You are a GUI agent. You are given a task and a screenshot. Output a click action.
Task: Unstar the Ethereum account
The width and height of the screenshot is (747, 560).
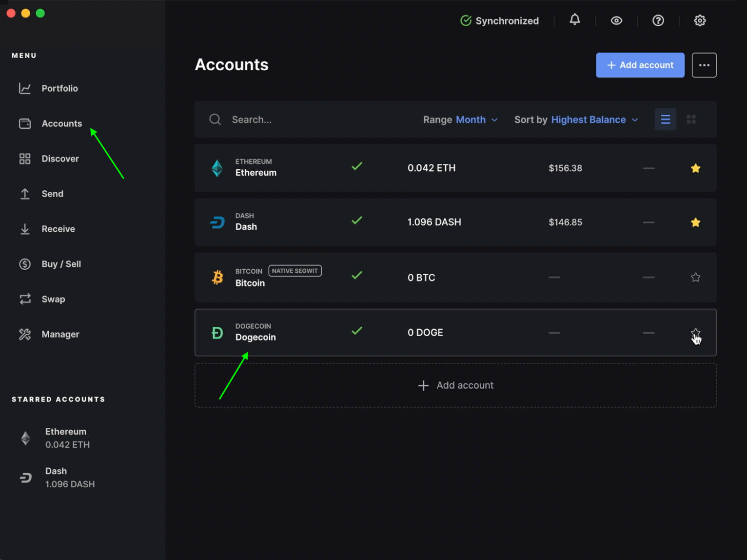pos(695,168)
